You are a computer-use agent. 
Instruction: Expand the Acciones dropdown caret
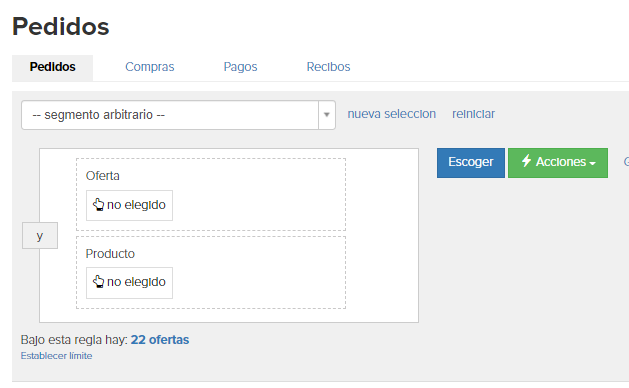(x=592, y=163)
